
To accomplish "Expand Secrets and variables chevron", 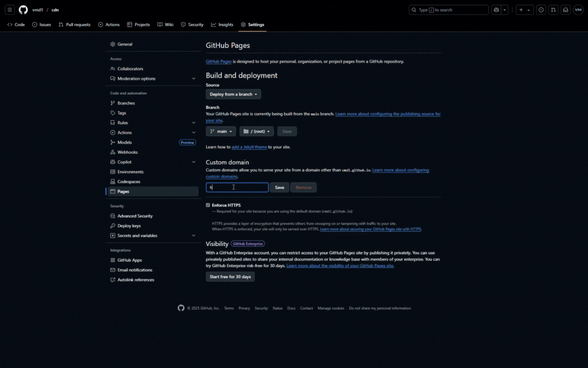I will [193, 236].
